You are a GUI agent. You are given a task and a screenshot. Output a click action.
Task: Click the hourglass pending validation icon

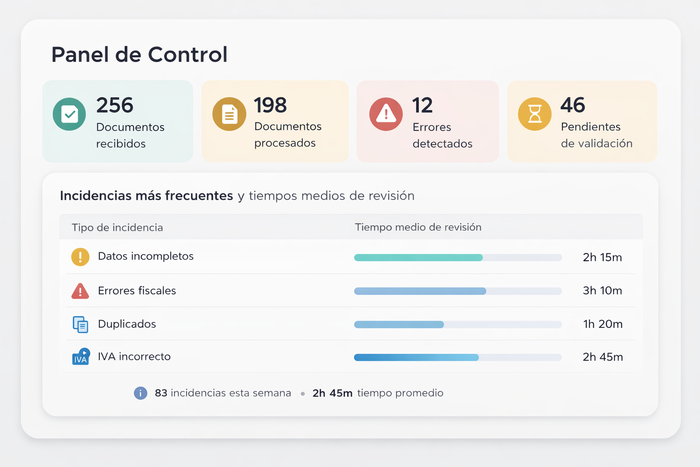tap(534, 114)
